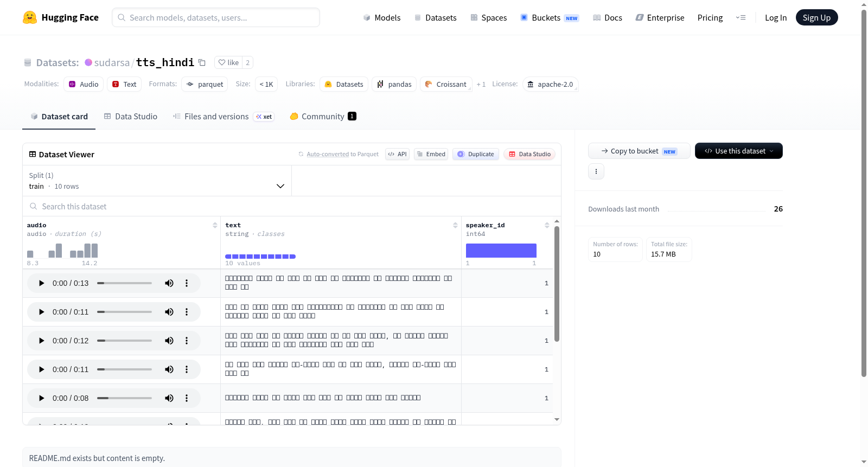868x467 pixels.
Task: Copy dataset name with copy icon
Action: pos(202,62)
